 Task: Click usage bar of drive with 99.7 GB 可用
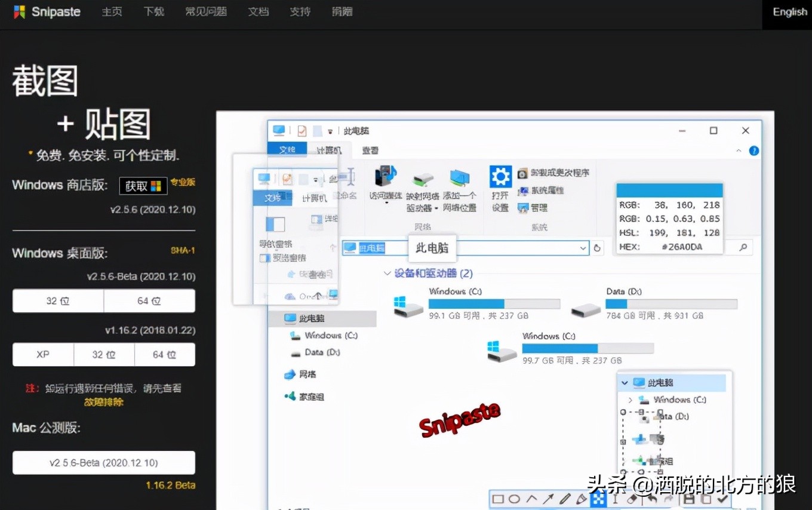click(x=588, y=348)
